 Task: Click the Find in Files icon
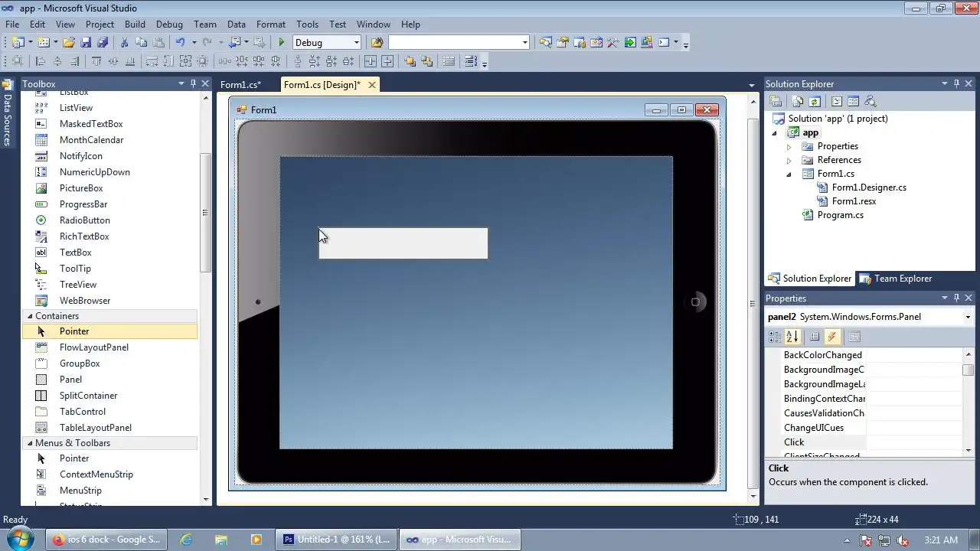point(377,43)
